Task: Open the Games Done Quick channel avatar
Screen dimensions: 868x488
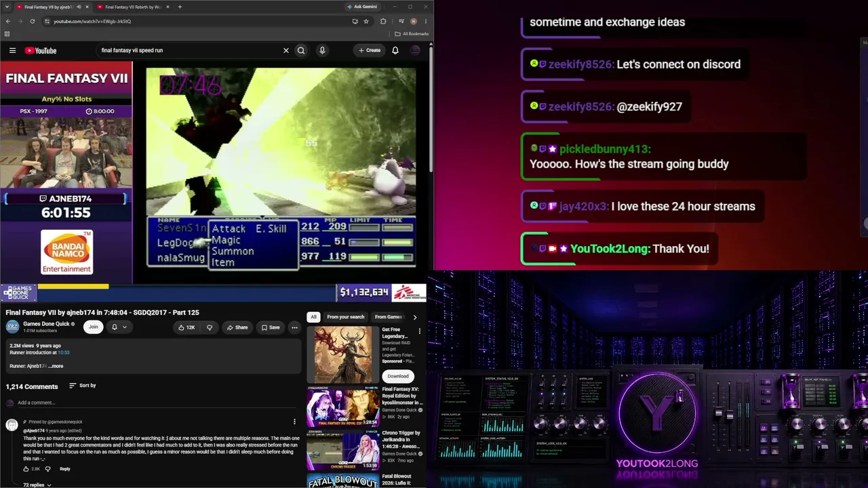Action: pos(13,327)
